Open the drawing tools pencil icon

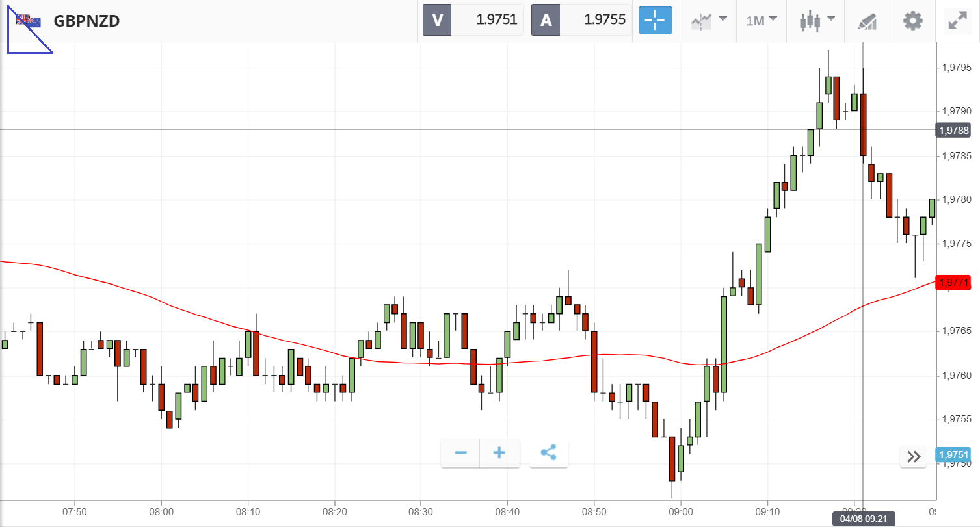867,21
